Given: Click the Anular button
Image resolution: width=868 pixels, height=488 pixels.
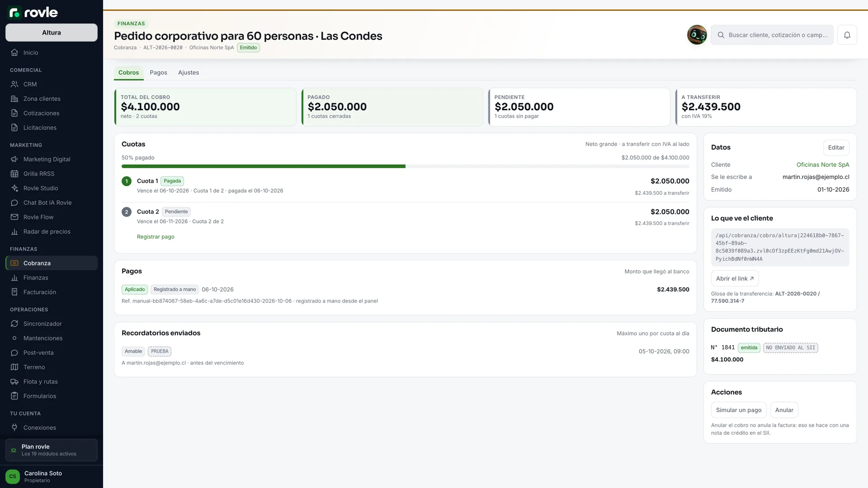Looking at the screenshot, I should click(x=784, y=410).
